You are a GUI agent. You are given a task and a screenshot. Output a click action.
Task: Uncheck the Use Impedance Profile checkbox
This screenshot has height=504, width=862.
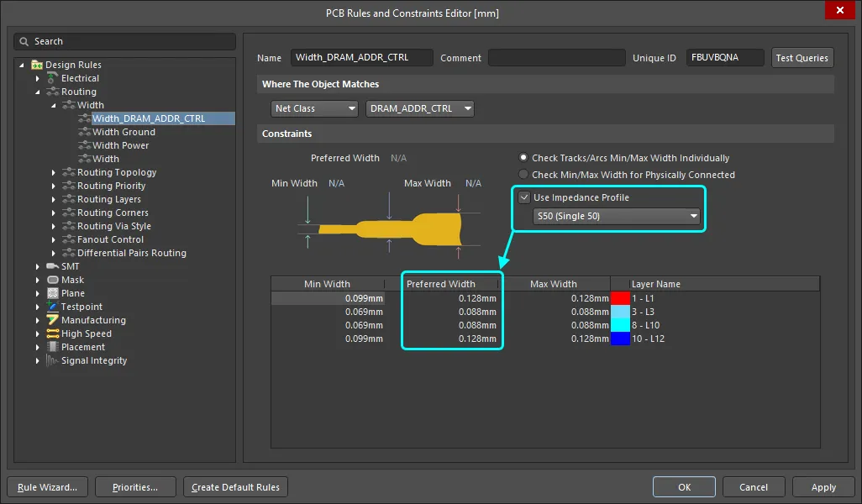[524, 197]
